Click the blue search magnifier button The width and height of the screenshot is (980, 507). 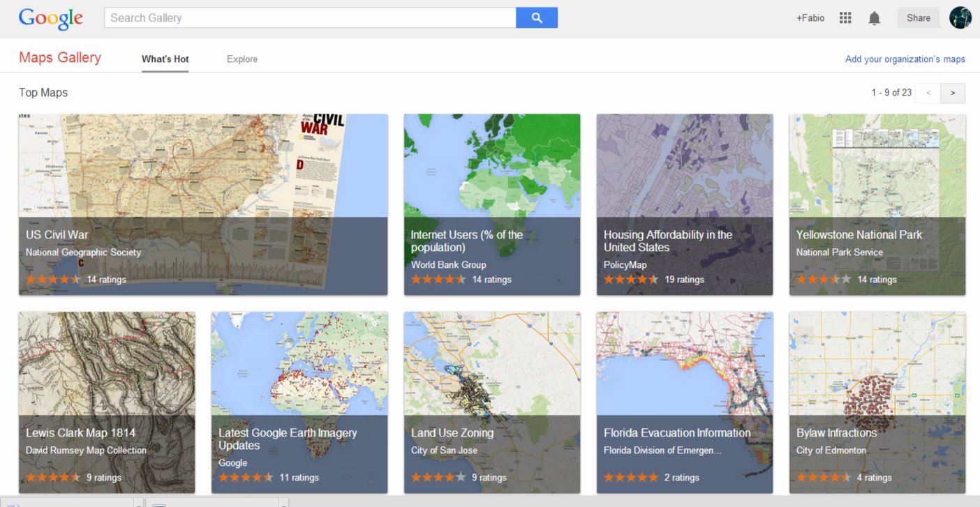pyautogui.click(x=536, y=18)
